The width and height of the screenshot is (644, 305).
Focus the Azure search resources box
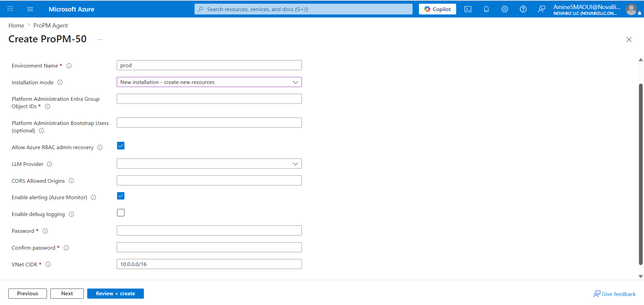tap(304, 9)
